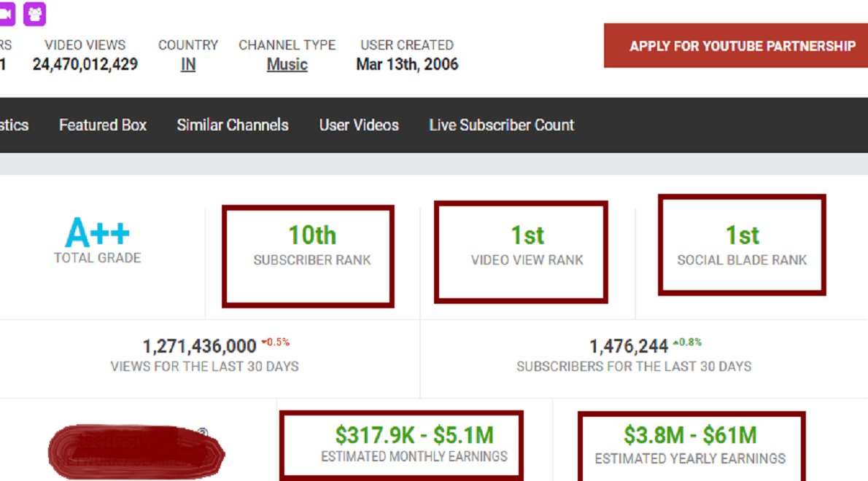
Task: Click the purple video camera icon
Action: pos(6,13)
